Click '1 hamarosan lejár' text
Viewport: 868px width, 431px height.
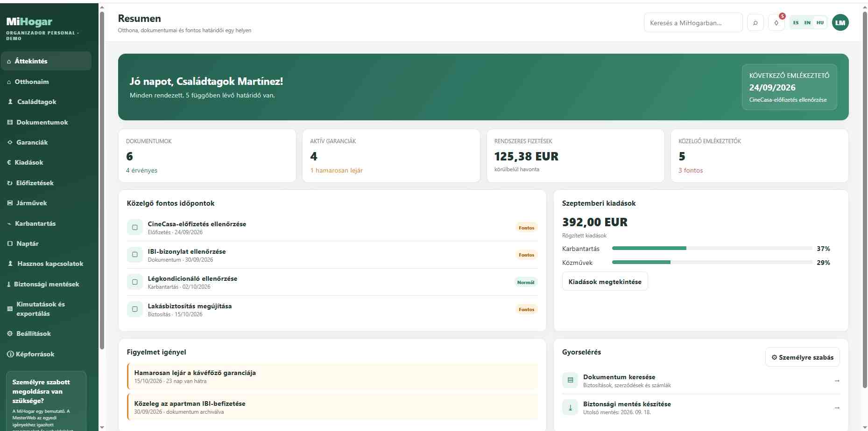tap(336, 170)
